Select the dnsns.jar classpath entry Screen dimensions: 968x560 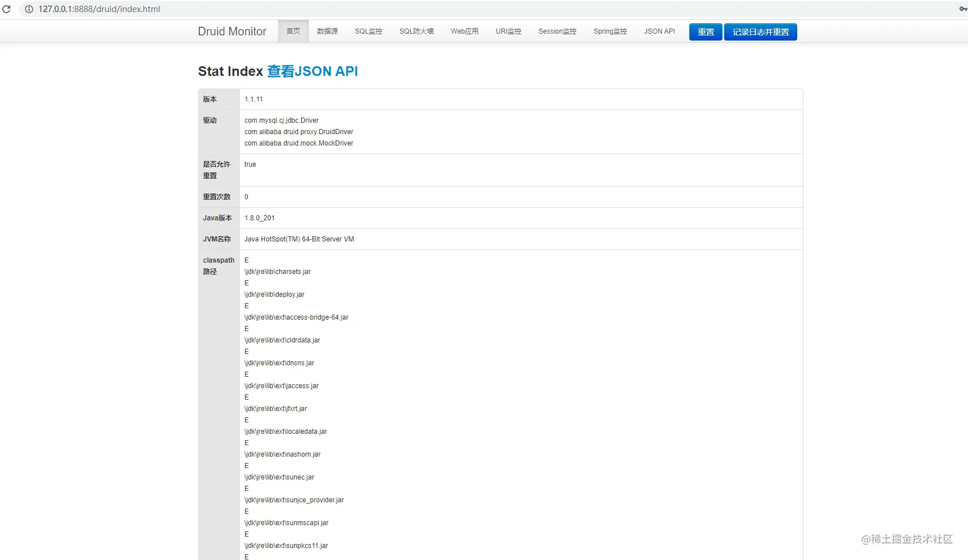(279, 363)
